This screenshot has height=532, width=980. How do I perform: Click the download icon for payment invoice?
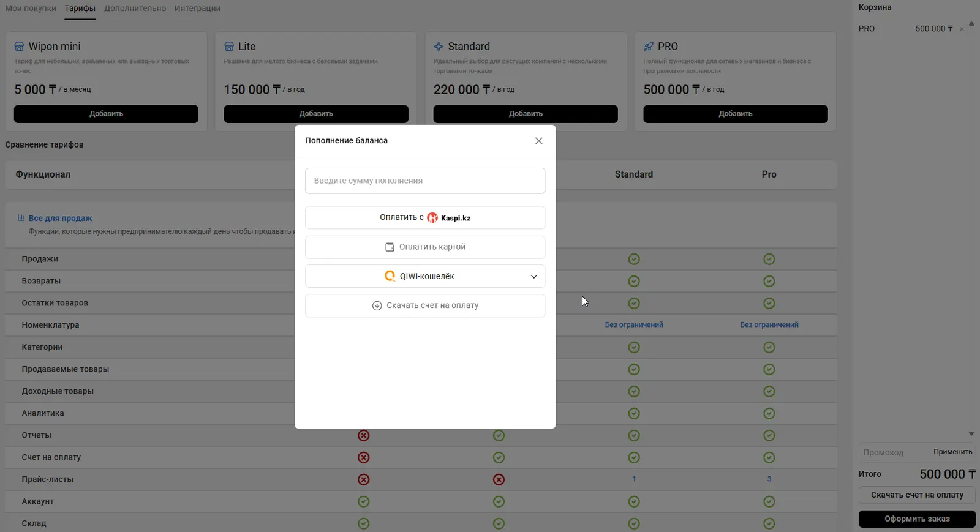coord(377,305)
